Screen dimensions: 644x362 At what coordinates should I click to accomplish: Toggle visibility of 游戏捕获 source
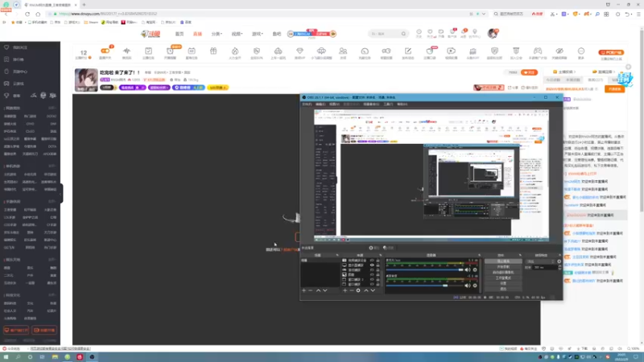(372, 270)
